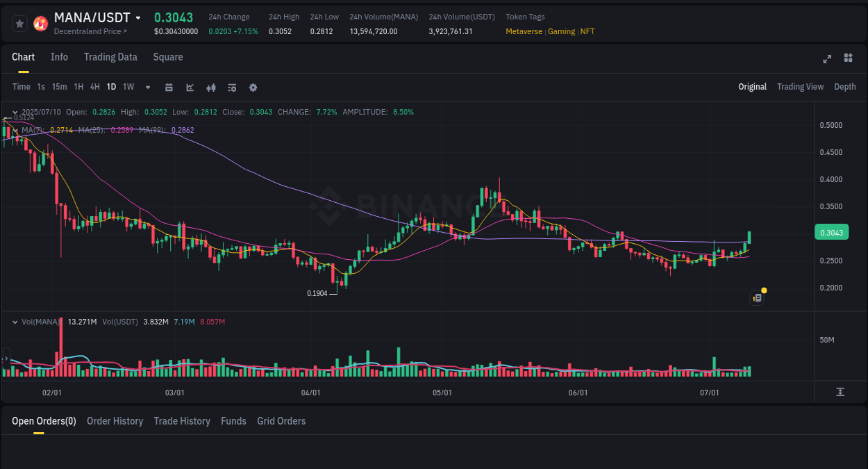Open the layout widget icon near fullscreen
Image resolution: width=868 pixels, height=469 pixels.
pos(848,58)
